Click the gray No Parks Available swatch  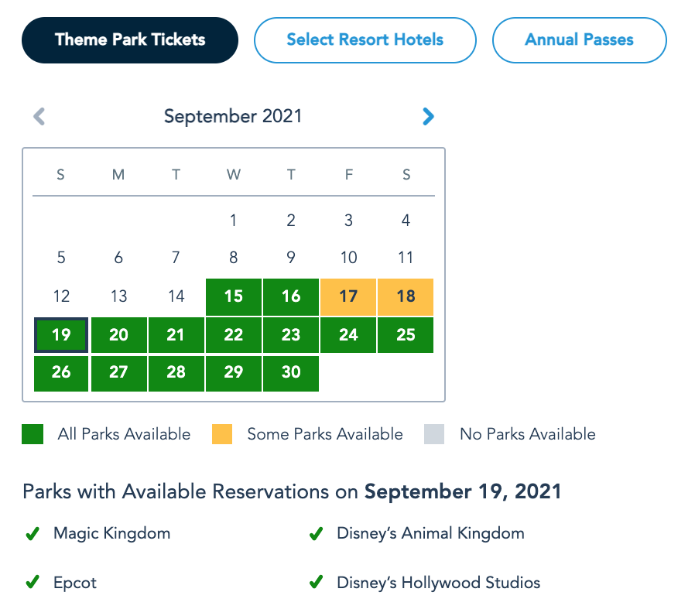point(434,434)
